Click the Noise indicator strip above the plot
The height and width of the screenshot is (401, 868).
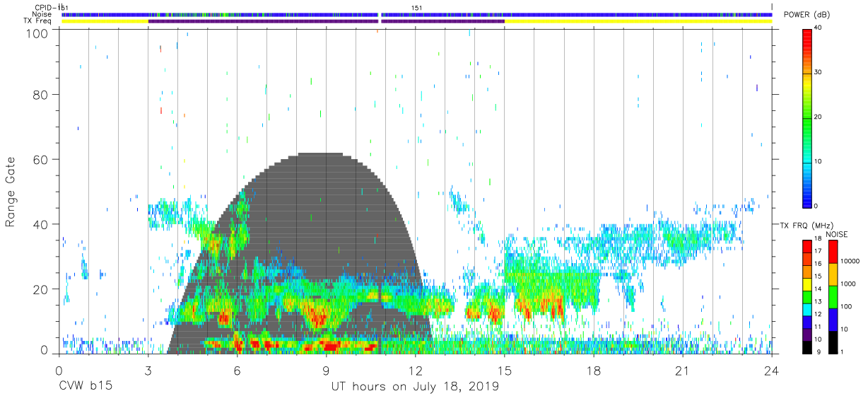point(417,14)
